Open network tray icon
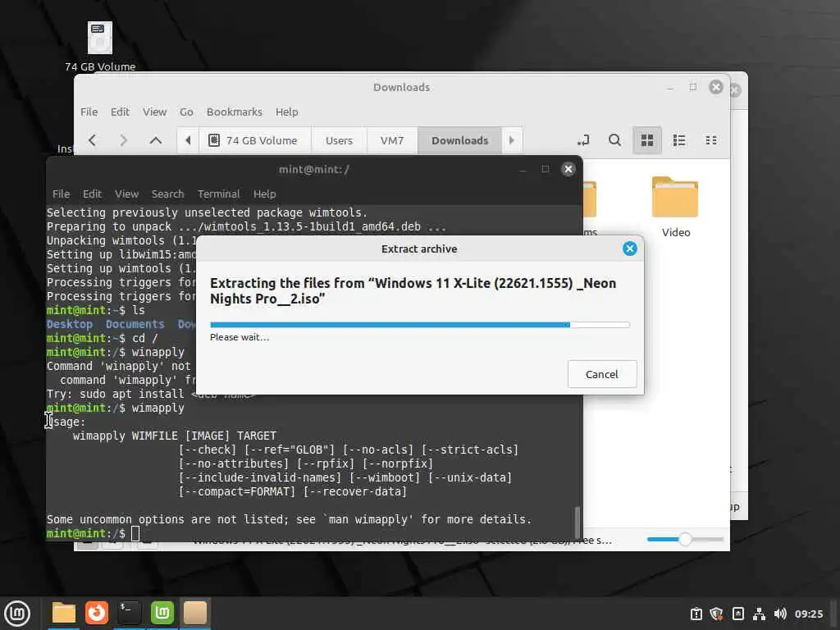Image resolution: width=840 pixels, height=630 pixels. coord(759,614)
